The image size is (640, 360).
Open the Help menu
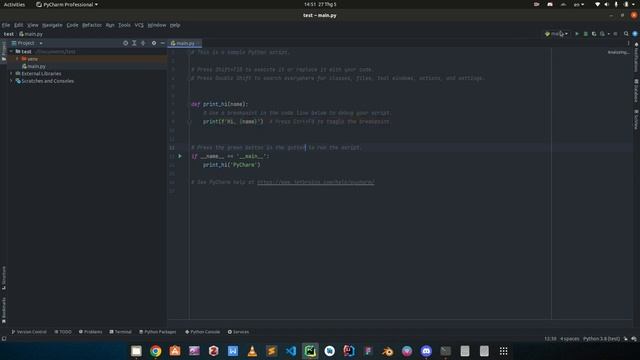click(175, 25)
